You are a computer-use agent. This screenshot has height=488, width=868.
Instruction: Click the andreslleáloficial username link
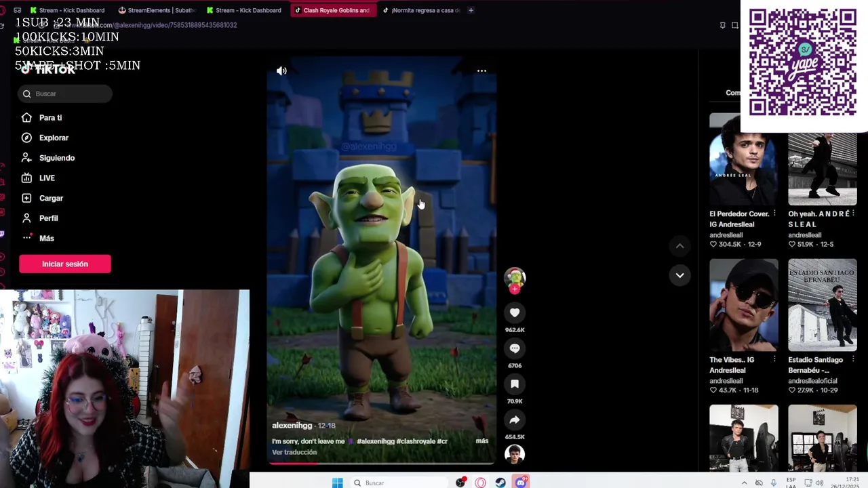pos(812,381)
